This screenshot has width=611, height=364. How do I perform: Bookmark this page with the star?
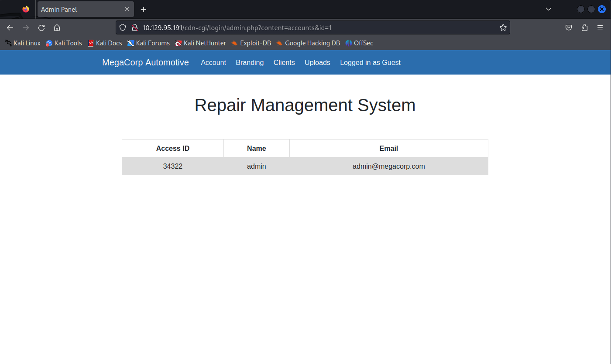point(503,27)
